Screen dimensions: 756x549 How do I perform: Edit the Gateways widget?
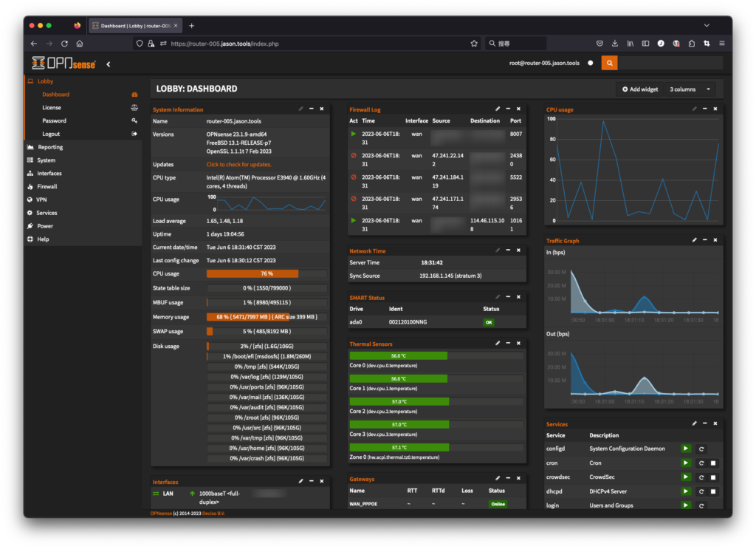[498, 478]
